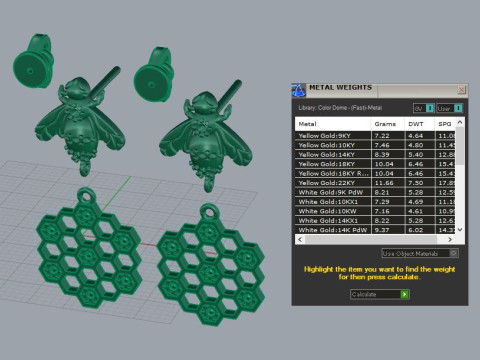Select the Yellow Gold:9KY row
This screenshot has height=360, width=480.
[x=375, y=136]
